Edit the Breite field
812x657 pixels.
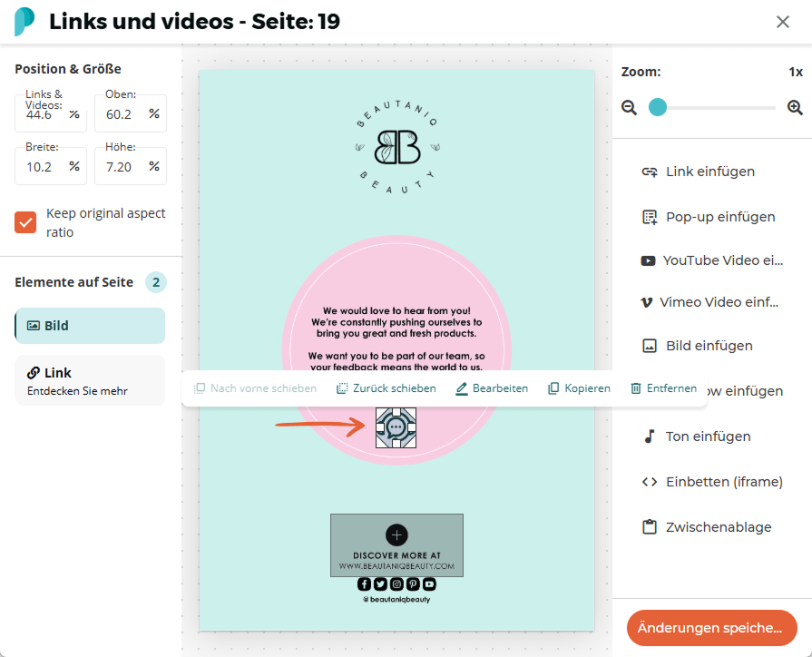pos(51,166)
